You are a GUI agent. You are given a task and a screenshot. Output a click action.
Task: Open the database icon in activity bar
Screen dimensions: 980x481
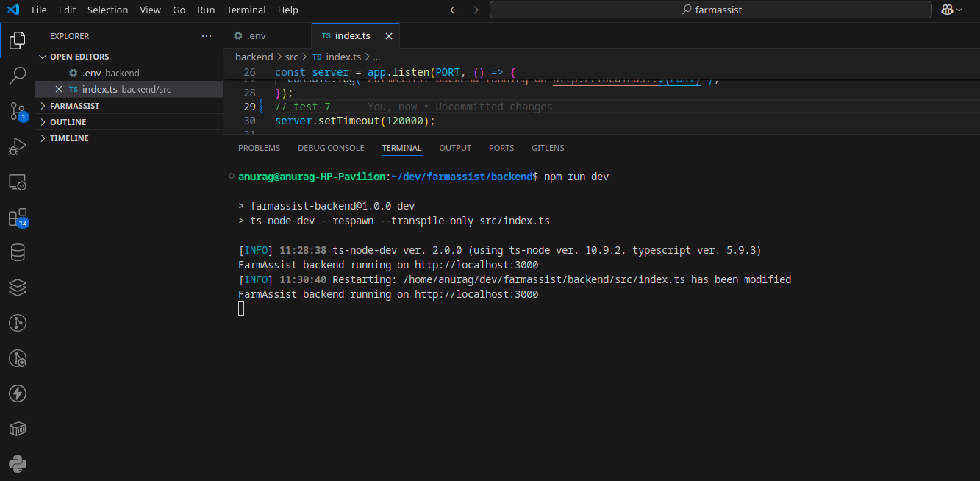pos(18,253)
